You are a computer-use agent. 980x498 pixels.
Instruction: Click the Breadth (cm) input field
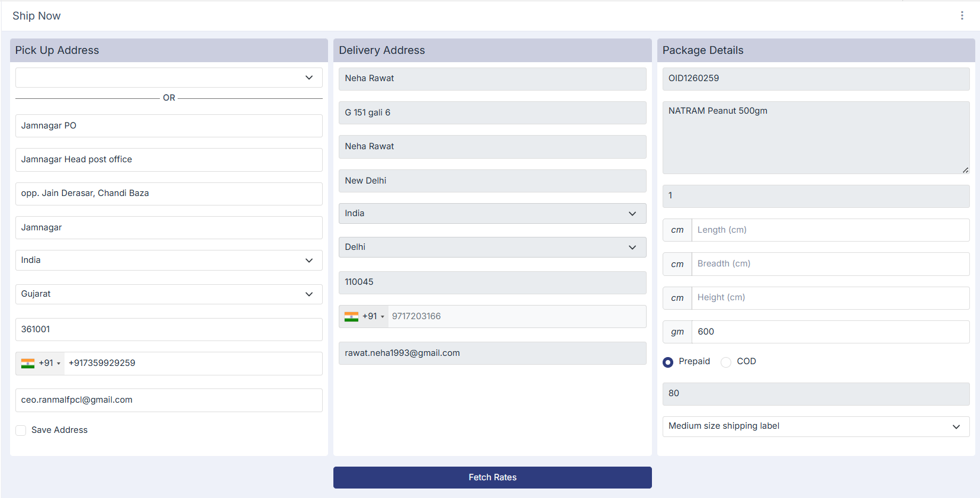[x=830, y=264]
